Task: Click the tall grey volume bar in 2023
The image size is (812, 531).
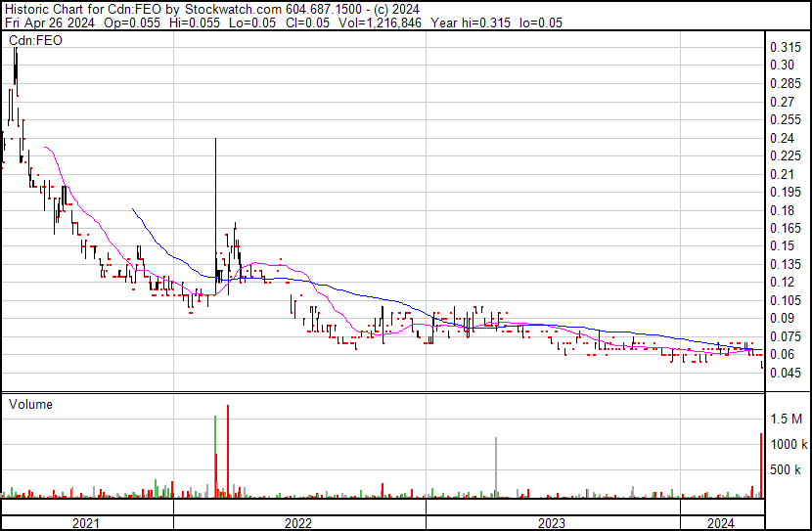Action: [x=496, y=469]
